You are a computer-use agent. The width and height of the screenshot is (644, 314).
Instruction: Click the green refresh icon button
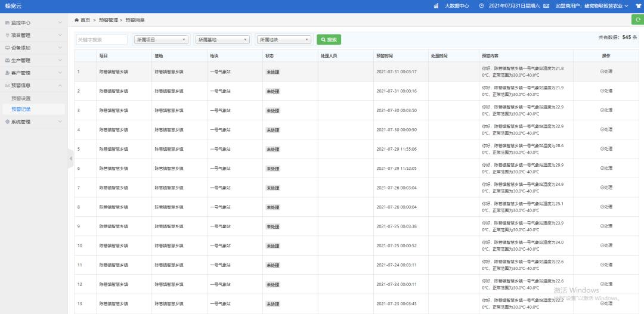click(x=637, y=20)
